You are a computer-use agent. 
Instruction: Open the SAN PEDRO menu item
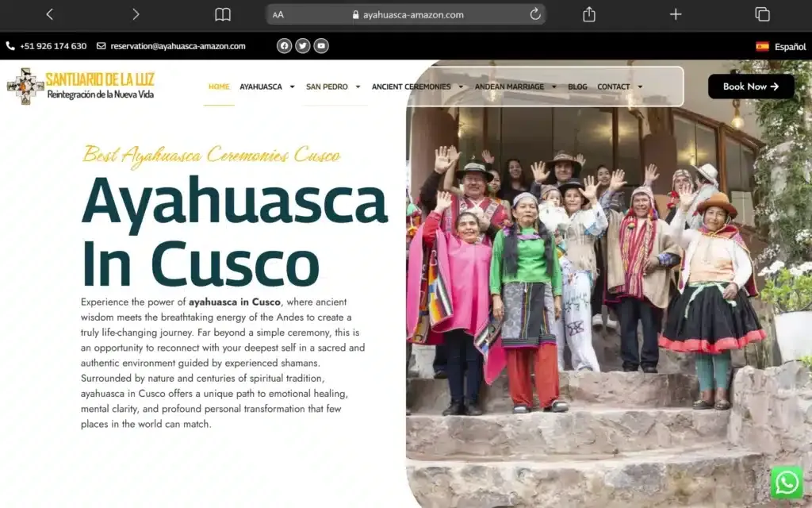[x=327, y=87]
